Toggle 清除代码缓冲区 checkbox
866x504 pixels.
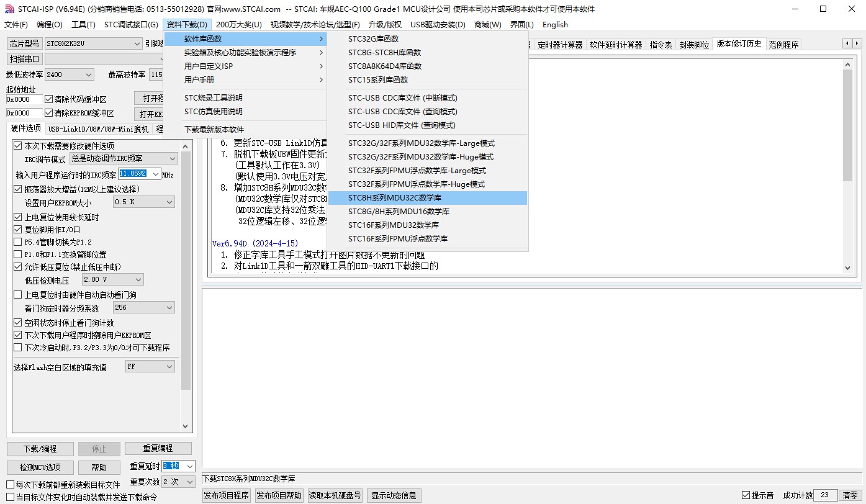click(x=49, y=99)
